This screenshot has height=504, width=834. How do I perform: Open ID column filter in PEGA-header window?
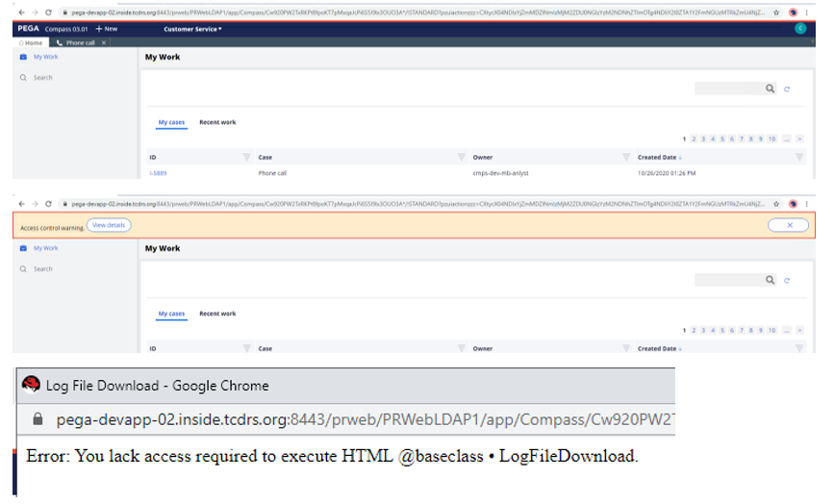coord(246,157)
